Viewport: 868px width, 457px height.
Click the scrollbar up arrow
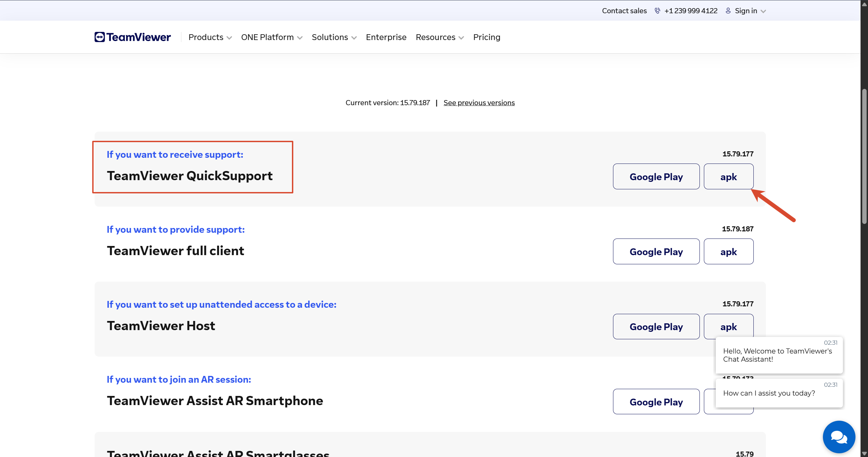coord(864,4)
